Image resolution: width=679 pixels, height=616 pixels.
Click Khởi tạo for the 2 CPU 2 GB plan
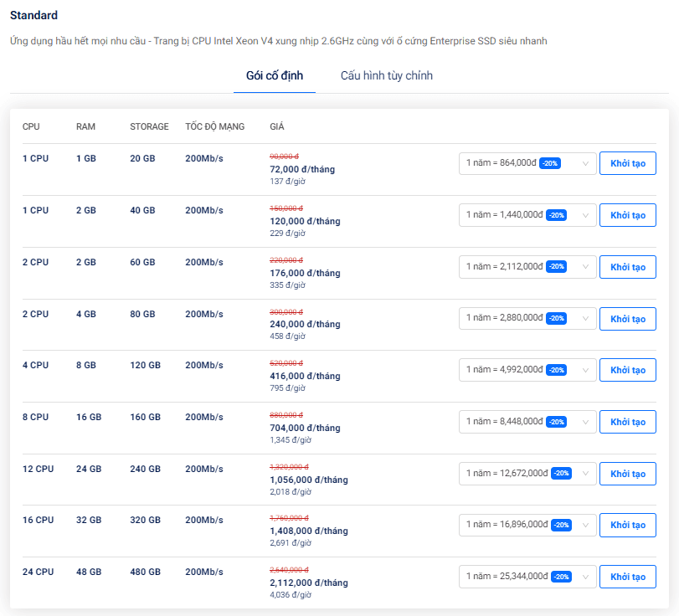pyautogui.click(x=627, y=267)
